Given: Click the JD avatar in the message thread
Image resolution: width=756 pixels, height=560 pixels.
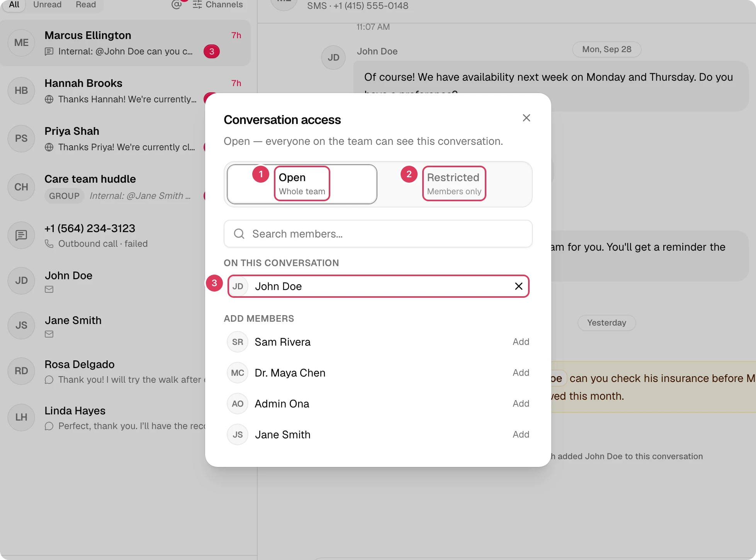Looking at the screenshot, I should (333, 58).
